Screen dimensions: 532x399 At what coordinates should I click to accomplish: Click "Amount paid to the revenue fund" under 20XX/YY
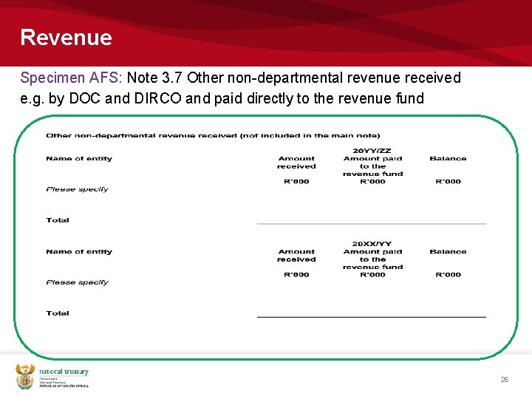click(373, 259)
